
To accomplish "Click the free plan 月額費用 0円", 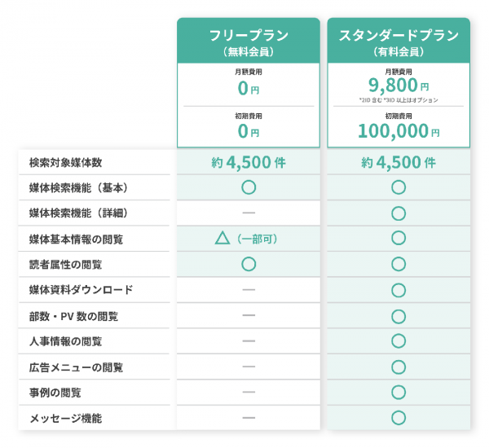I will 249,88.
